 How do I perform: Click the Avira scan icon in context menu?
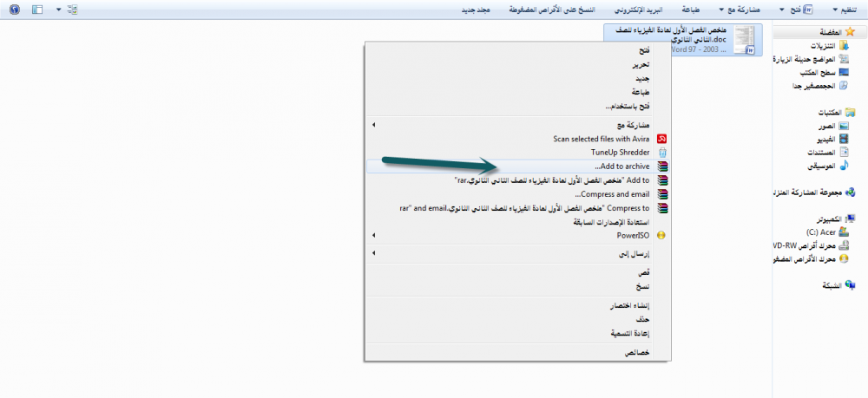tap(662, 138)
